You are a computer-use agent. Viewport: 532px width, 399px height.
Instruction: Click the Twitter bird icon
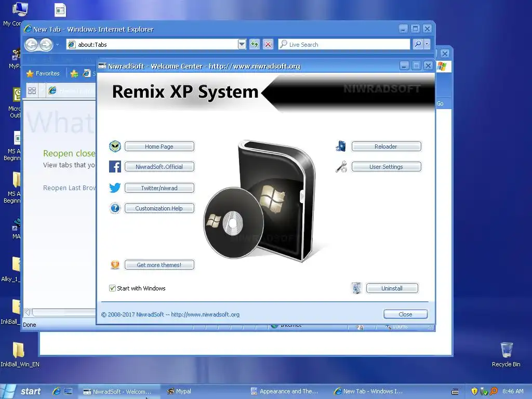[x=115, y=188]
